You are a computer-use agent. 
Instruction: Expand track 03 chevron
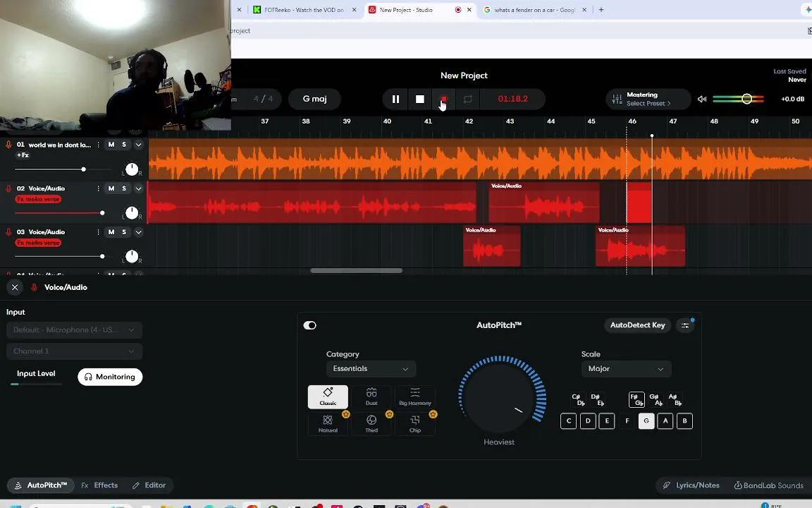pos(138,232)
